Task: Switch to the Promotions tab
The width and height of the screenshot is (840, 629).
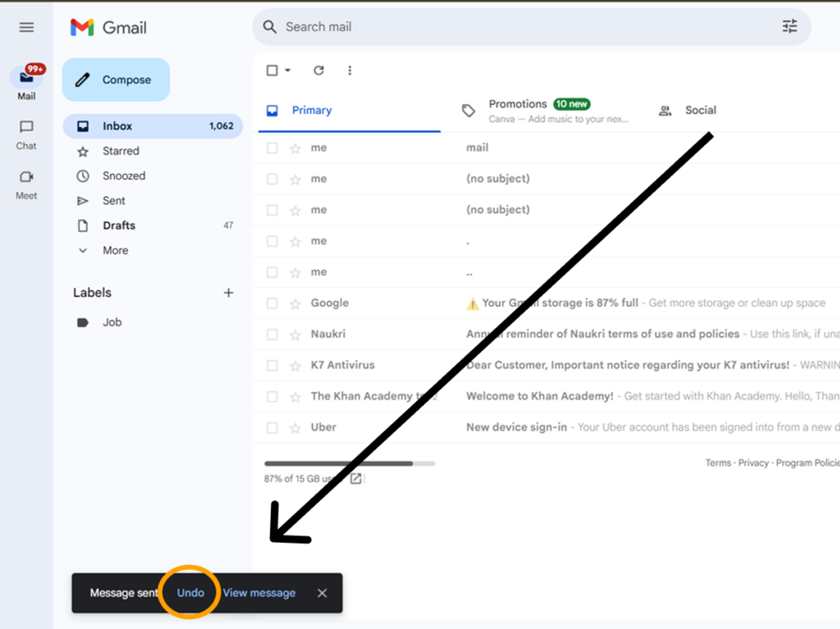Action: [x=545, y=111]
